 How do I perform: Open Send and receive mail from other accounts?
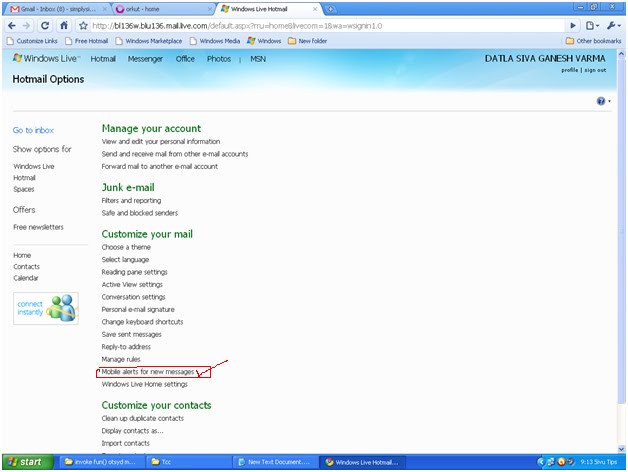[175, 154]
